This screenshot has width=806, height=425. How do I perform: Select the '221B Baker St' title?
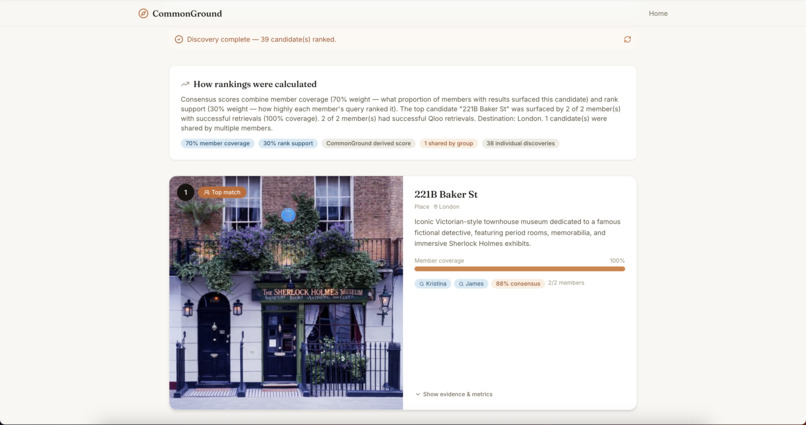coord(446,194)
